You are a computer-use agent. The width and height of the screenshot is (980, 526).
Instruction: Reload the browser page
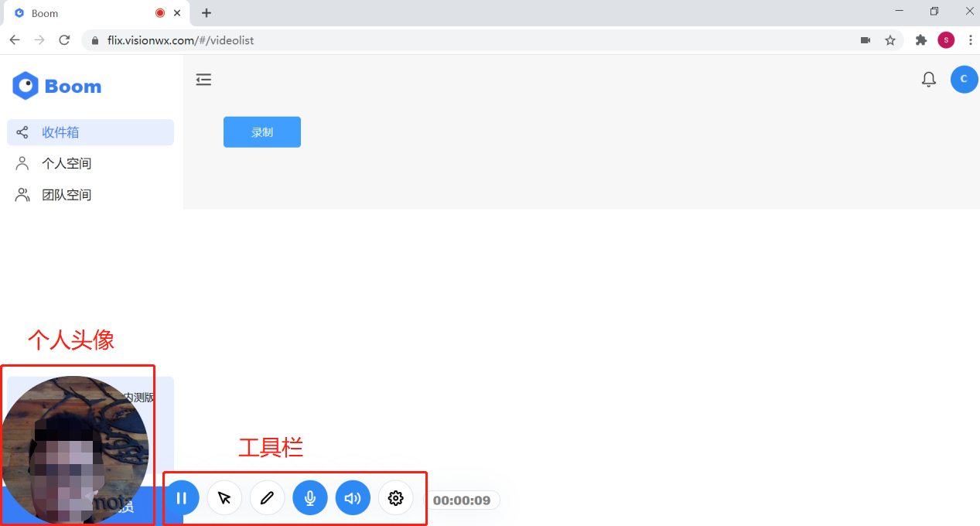(64, 40)
